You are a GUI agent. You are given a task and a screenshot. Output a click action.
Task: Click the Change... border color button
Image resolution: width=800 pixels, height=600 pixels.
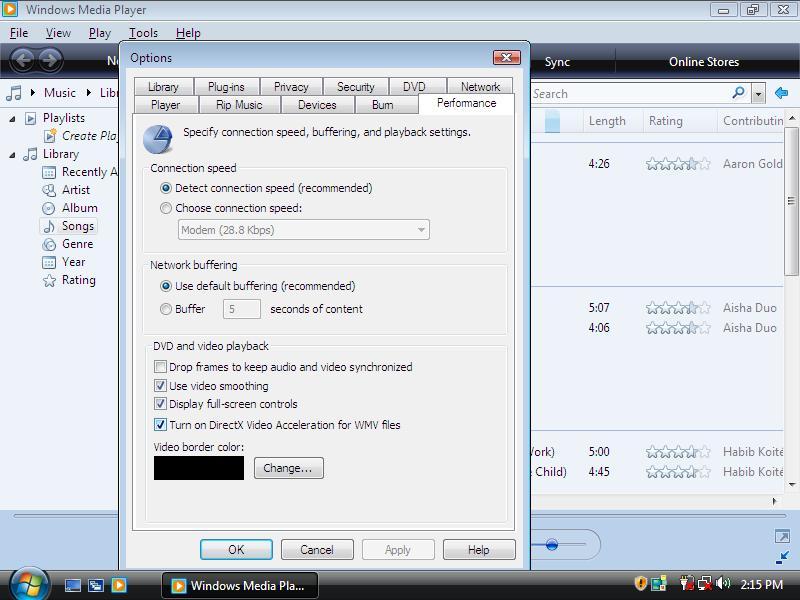288,468
